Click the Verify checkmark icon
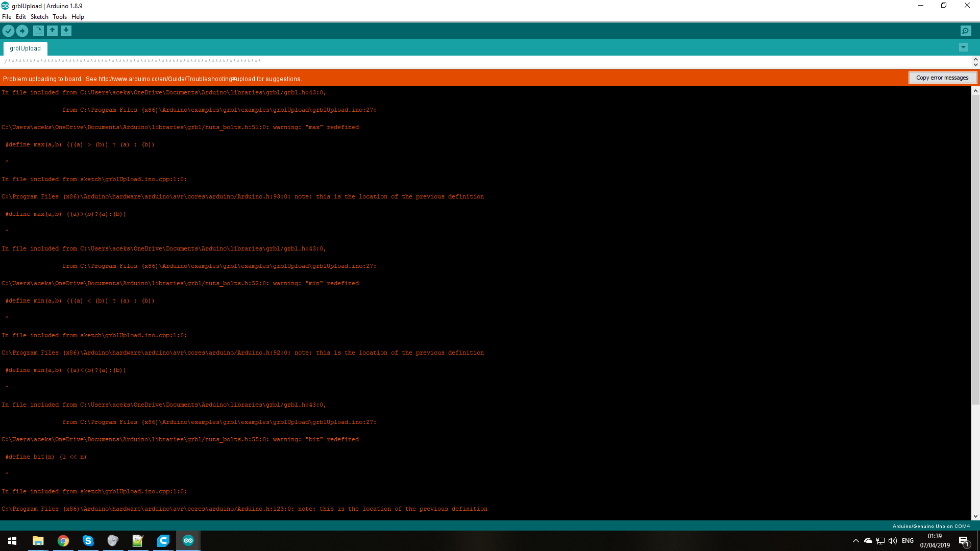Image resolution: width=980 pixels, height=551 pixels. pos(8,31)
